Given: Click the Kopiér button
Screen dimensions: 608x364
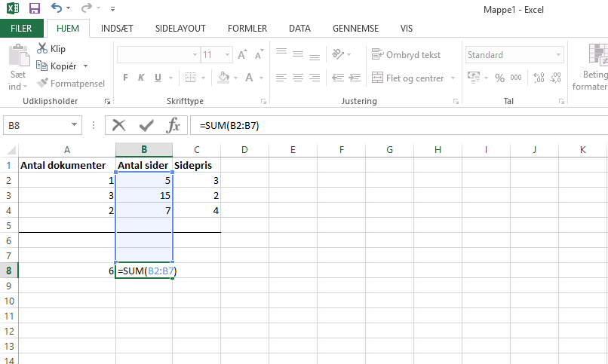Looking at the screenshot, I should pyautogui.click(x=57, y=66).
